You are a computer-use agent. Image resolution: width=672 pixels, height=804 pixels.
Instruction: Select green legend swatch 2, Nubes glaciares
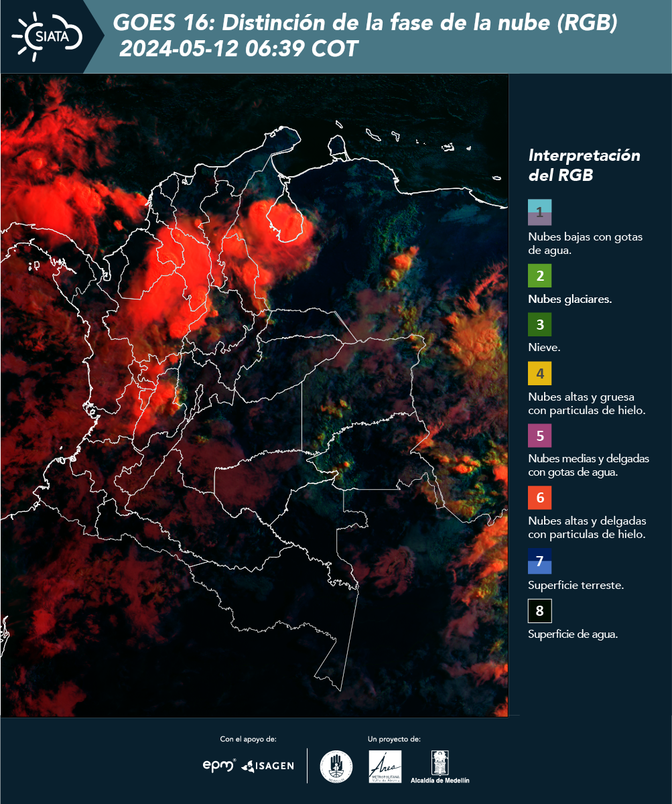[x=539, y=275]
